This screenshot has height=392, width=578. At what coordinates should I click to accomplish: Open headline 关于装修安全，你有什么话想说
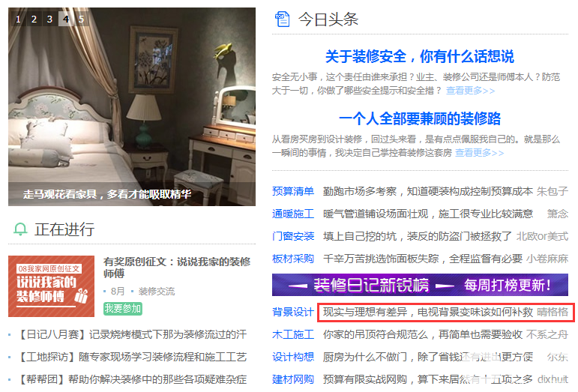[420, 56]
